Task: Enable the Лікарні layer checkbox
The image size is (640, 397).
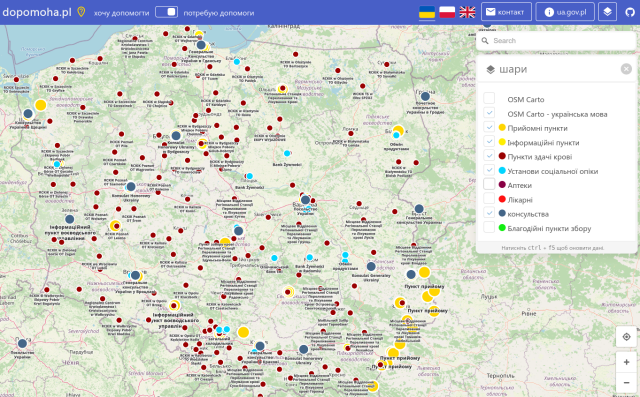Action: (489, 198)
